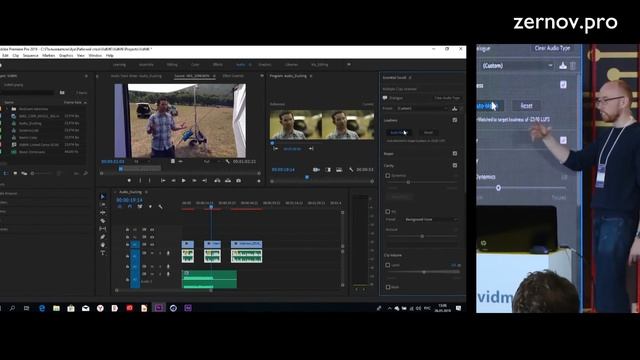Save Essential Sound preset icon
640x360 pixels.
click(x=455, y=109)
